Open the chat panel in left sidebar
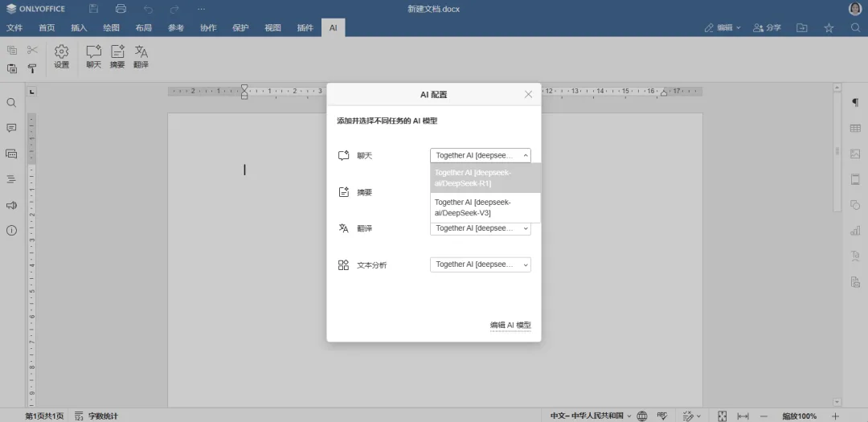This screenshot has height=422, width=868. [x=11, y=154]
